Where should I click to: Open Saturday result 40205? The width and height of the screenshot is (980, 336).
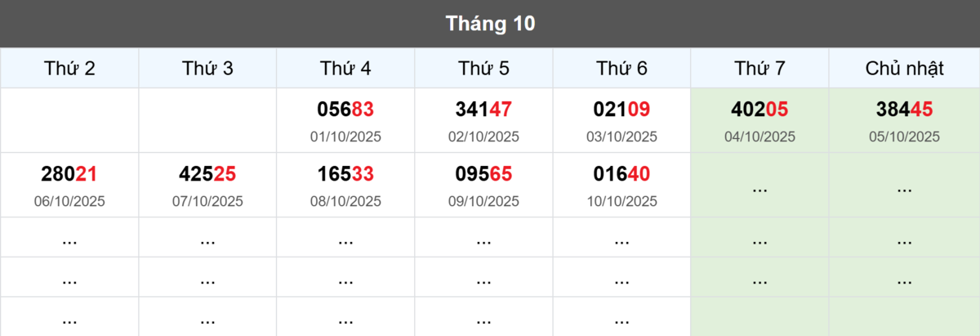[x=759, y=110]
